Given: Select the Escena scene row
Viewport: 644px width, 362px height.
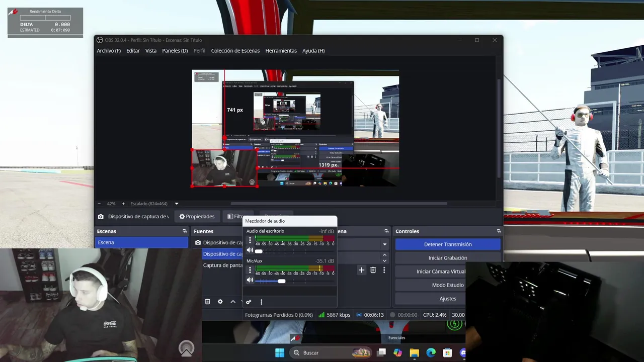Looking at the screenshot, I should 141,242.
